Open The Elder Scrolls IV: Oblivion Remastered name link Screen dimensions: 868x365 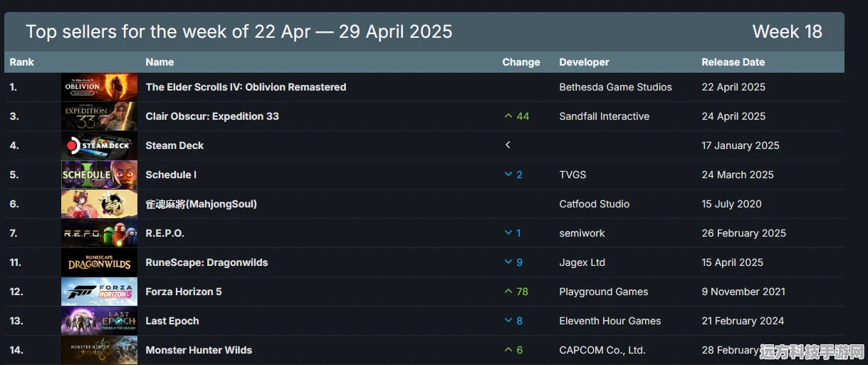[246, 87]
